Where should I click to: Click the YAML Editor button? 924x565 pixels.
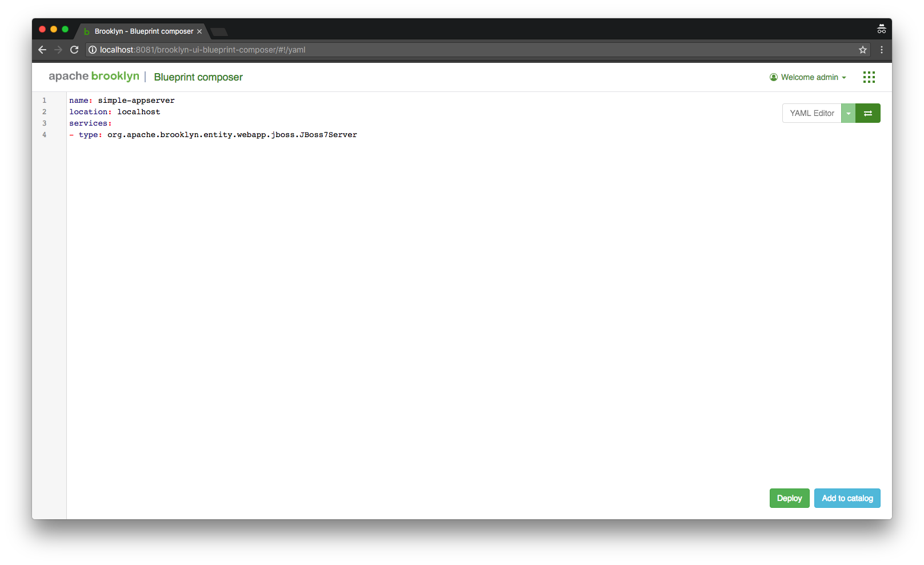(811, 113)
